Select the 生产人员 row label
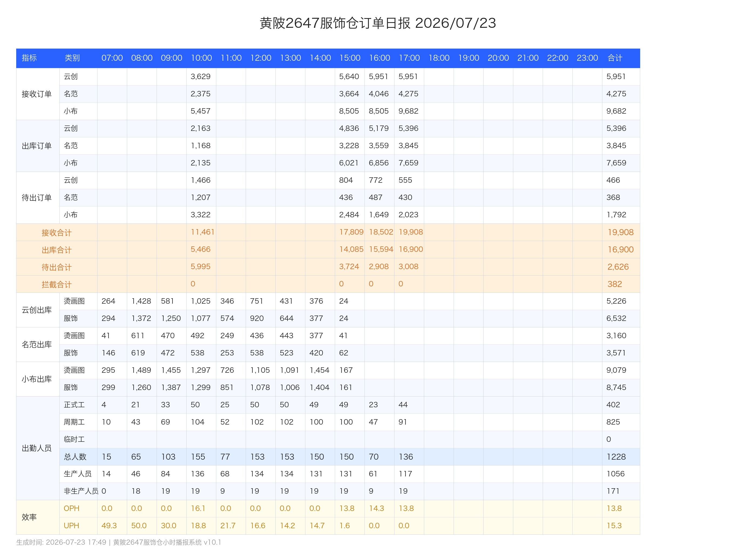Image resolution: width=756 pixels, height=556 pixels. coord(78,474)
